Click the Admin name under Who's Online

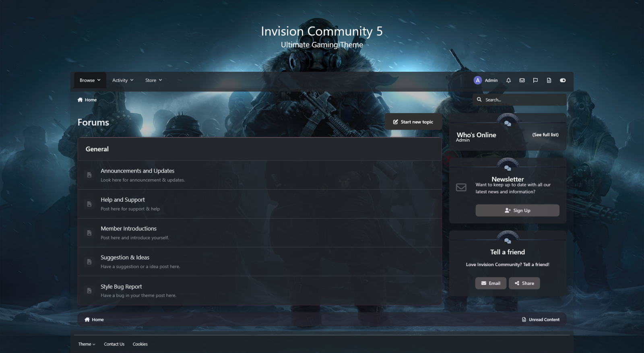(x=463, y=140)
